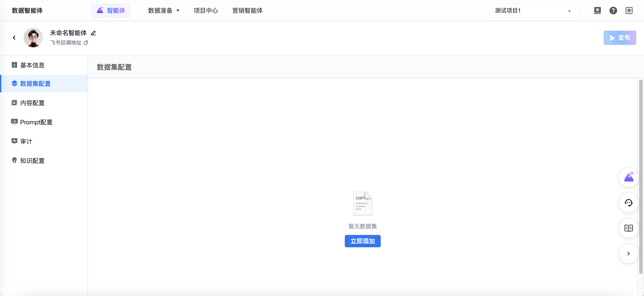This screenshot has height=296, width=644.
Task: Click the square plus icon at top right
Action: 629,11
